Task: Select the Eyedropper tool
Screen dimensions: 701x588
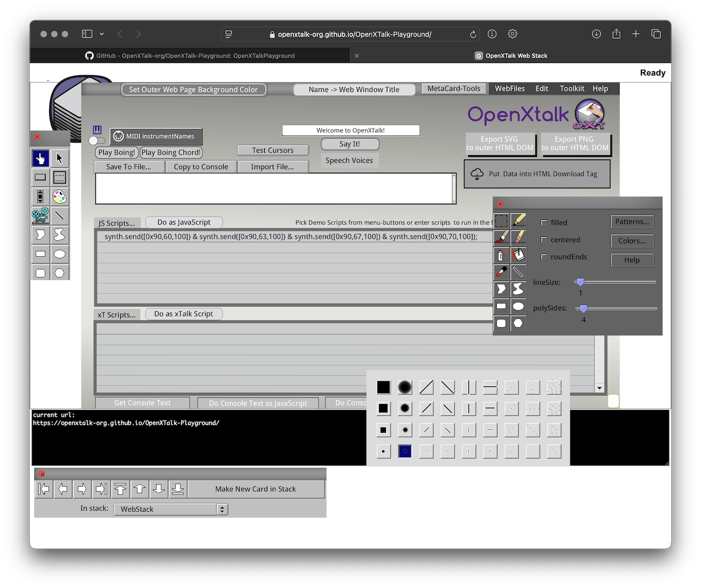Action: pos(501,272)
